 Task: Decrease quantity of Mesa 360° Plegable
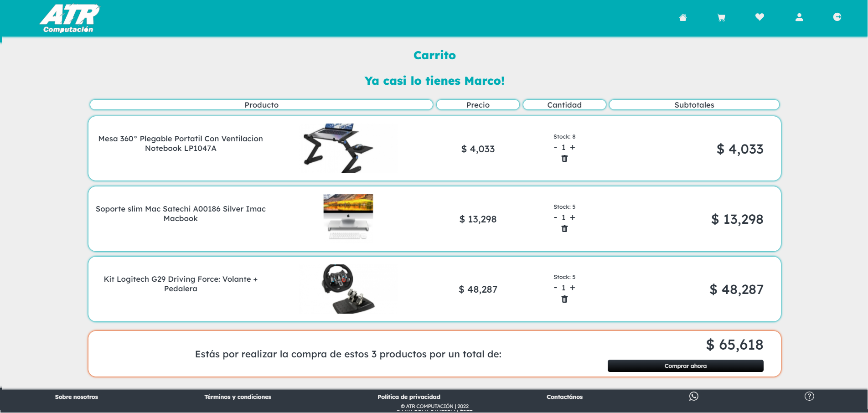click(x=555, y=147)
